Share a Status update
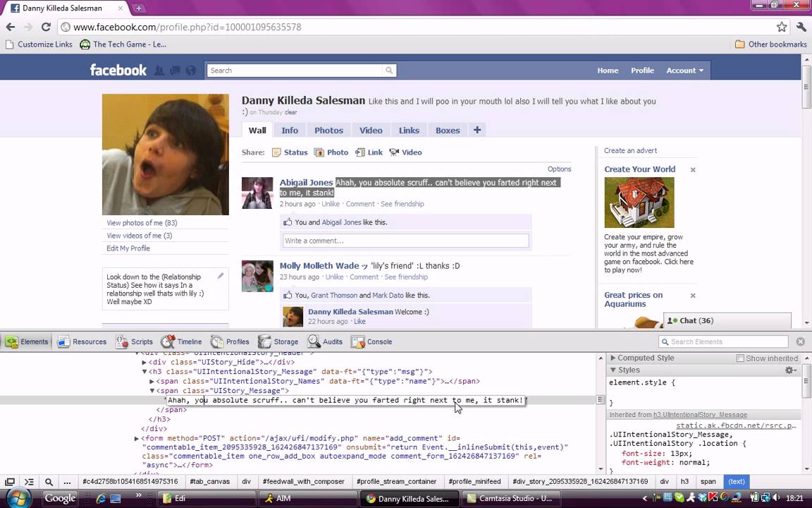The height and width of the screenshot is (508, 812). point(290,152)
